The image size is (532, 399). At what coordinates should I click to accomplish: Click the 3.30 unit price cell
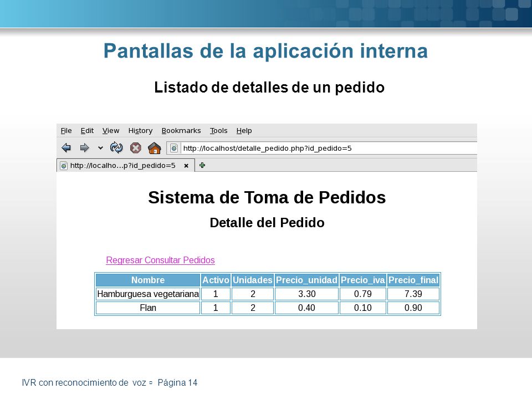(306, 294)
